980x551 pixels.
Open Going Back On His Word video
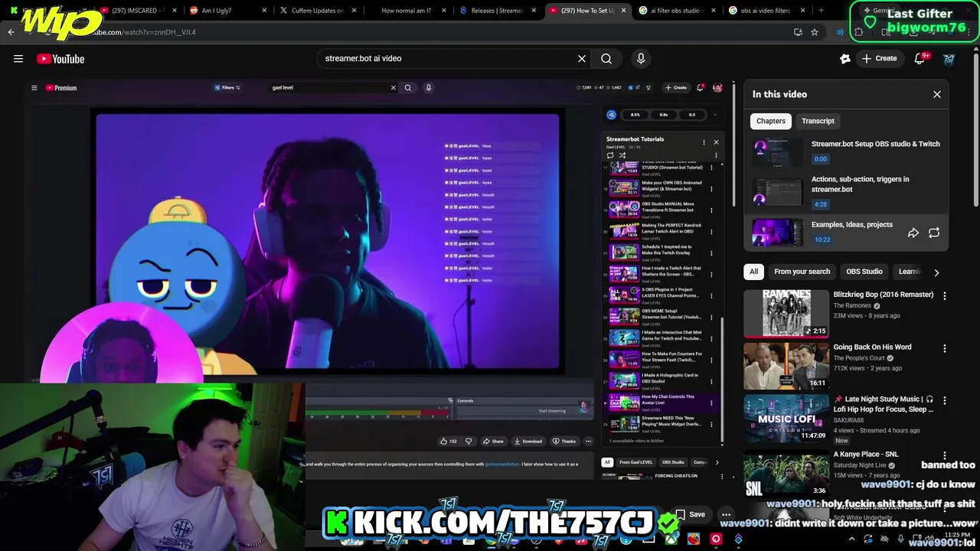pyautogui.click(x=786, y=366)
